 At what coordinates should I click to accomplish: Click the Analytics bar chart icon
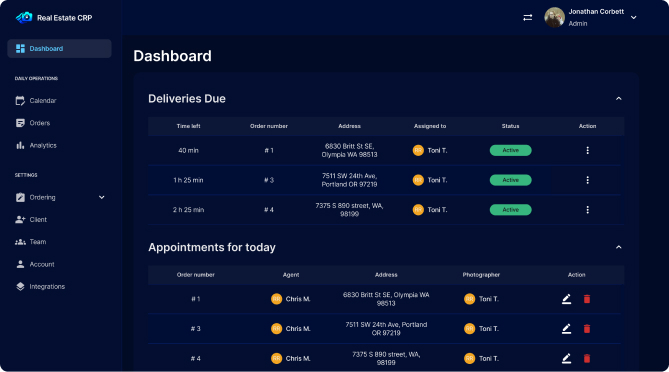(x=20, y=145)
